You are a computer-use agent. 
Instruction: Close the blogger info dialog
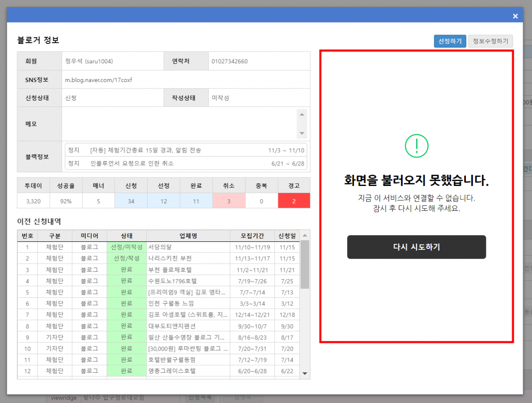pos(515,16)
